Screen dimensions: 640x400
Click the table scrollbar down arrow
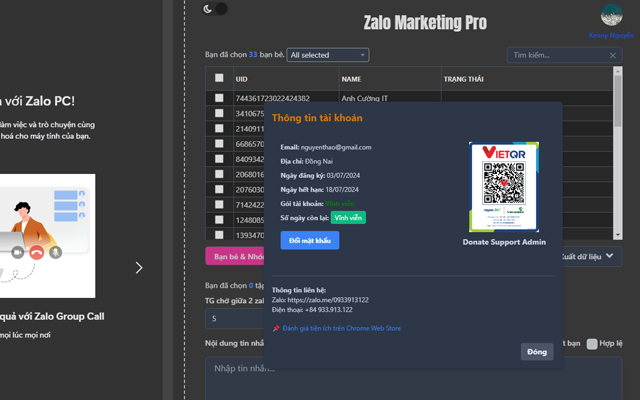click(618, 235)
